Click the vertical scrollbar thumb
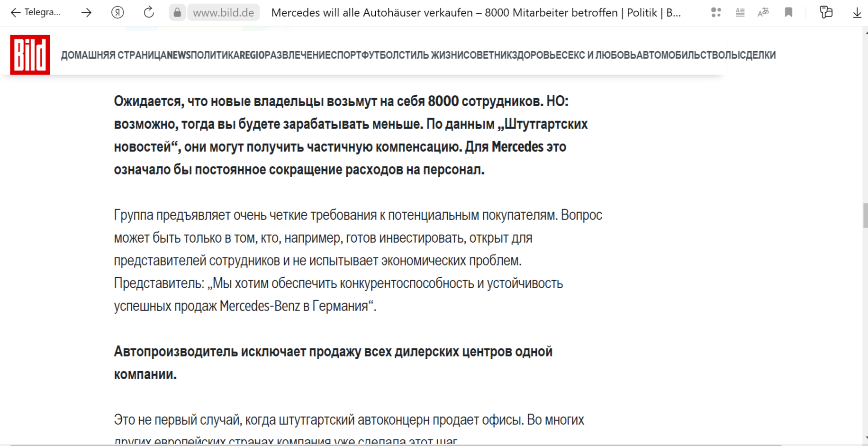 (x=865, y=216)
